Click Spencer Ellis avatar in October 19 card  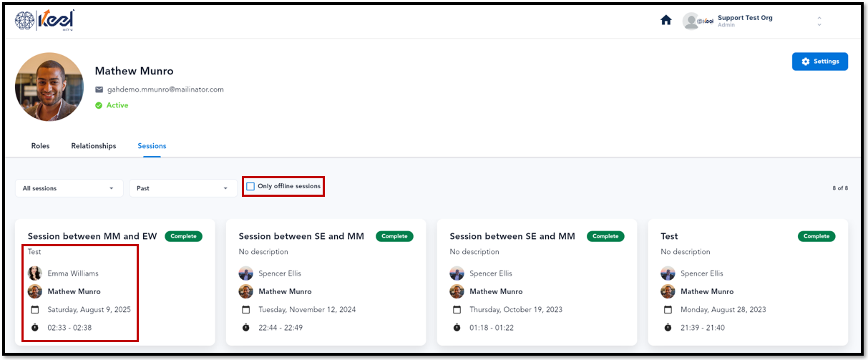(457, 273)
